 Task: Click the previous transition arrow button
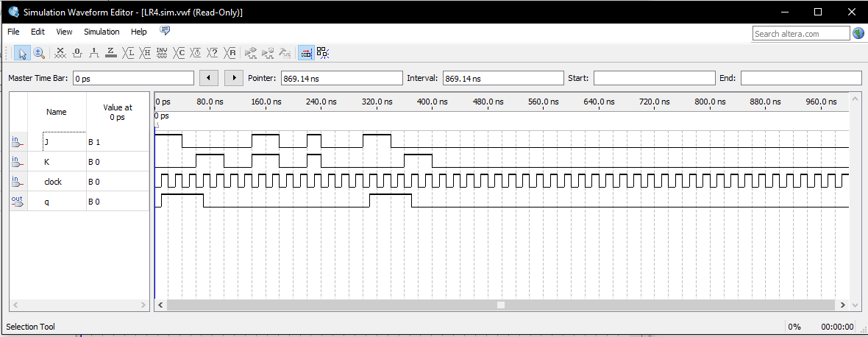[x=210, y=78]
